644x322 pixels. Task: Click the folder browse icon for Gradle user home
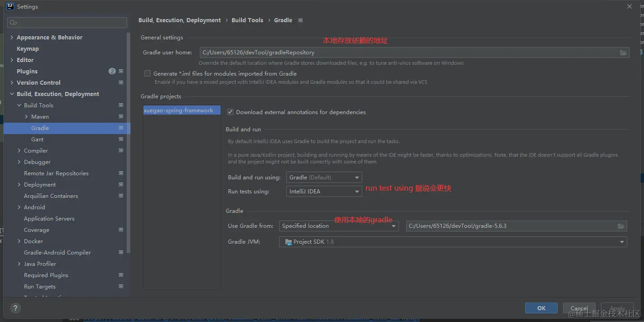point(623,53)
